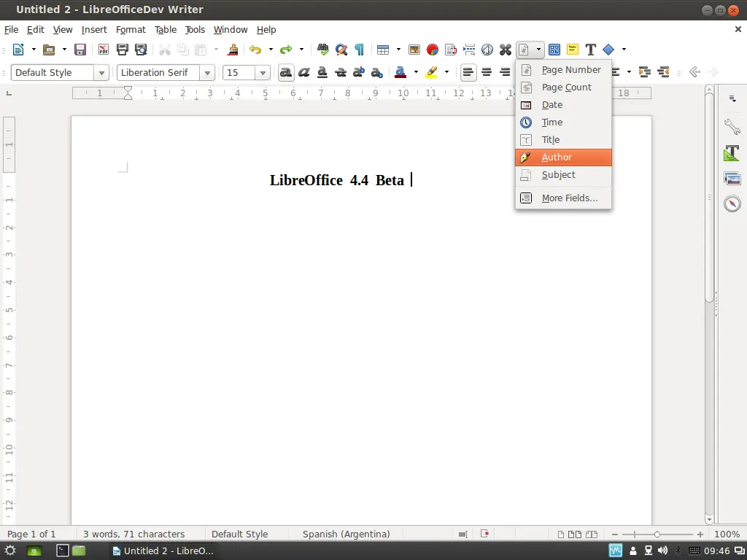Open the Liberation Serif font name dropdown
Screen dimensions: 747x560
[x=207, y=73]
